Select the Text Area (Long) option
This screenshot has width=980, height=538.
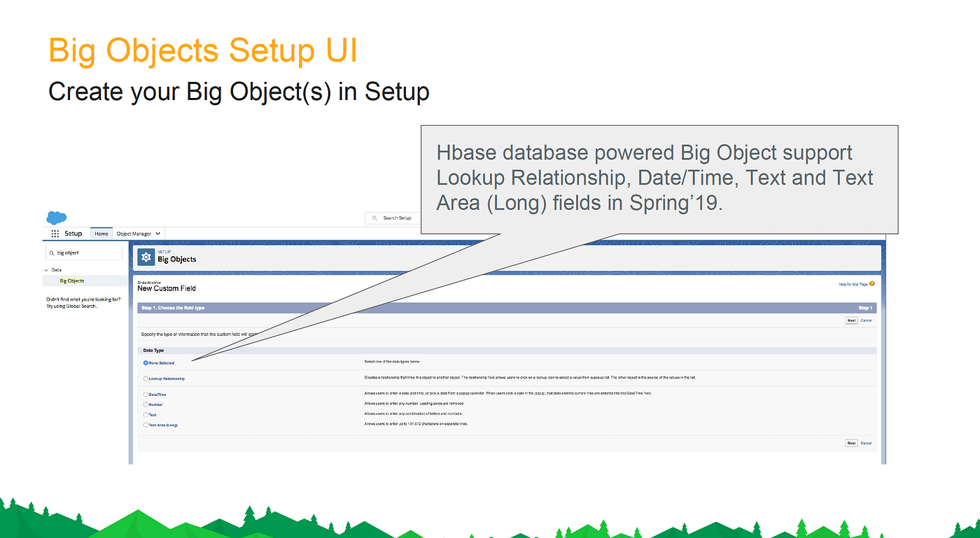[146, 425]
